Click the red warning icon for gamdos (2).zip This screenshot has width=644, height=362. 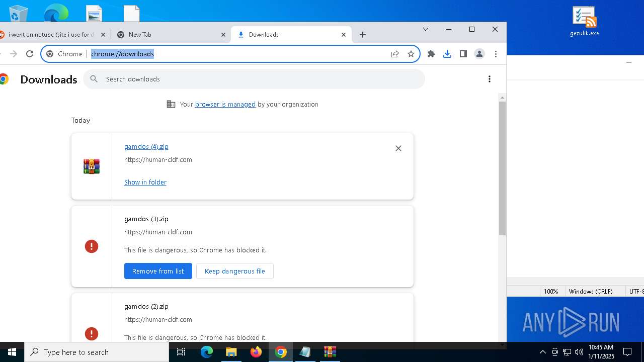pos(92,334)
